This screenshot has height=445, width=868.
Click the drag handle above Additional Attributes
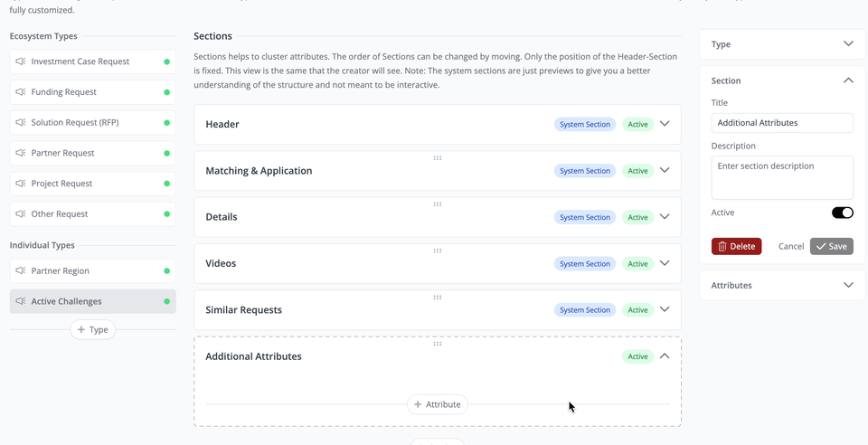tap(438, 344)
